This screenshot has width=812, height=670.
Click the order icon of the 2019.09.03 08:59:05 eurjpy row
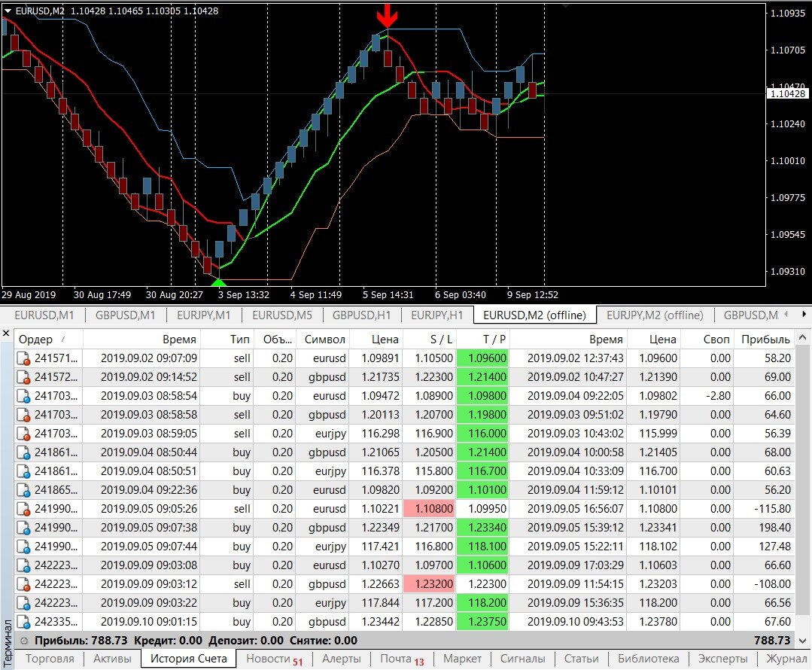[23, 433]
